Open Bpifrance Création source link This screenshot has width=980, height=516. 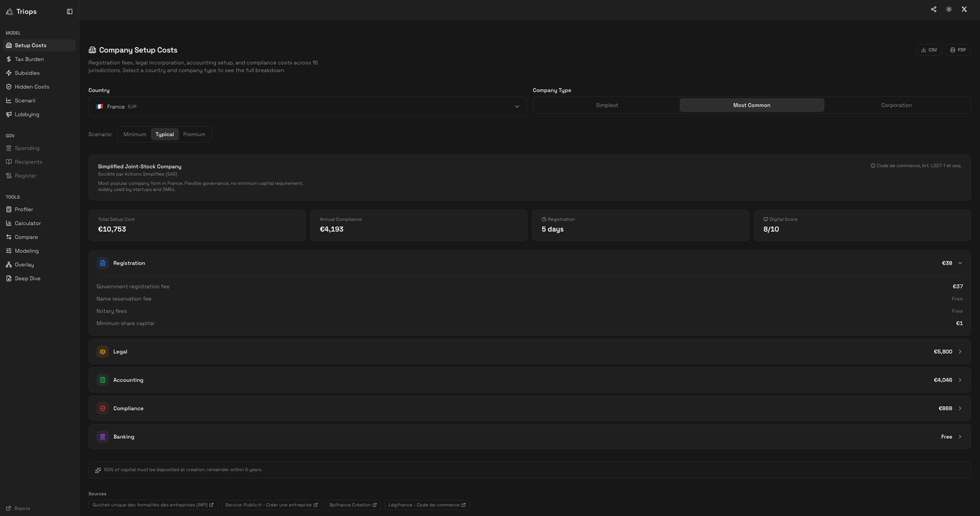click(353, 505)
